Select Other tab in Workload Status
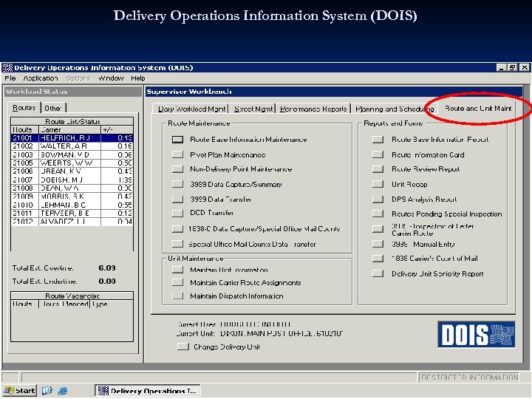 tap(53, 108)
